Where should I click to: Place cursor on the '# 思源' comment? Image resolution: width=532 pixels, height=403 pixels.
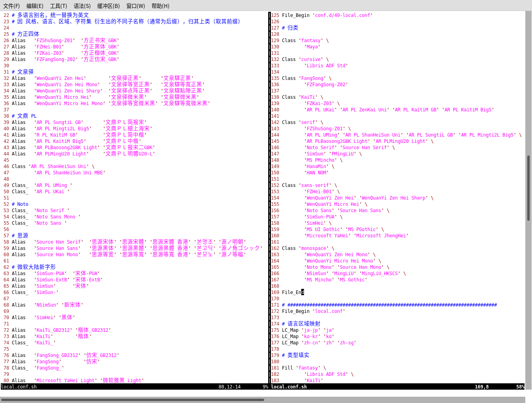(20, 236)
